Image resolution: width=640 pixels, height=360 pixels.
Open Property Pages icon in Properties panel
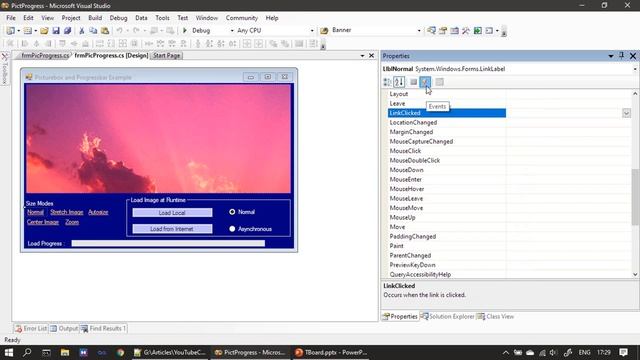439,82
